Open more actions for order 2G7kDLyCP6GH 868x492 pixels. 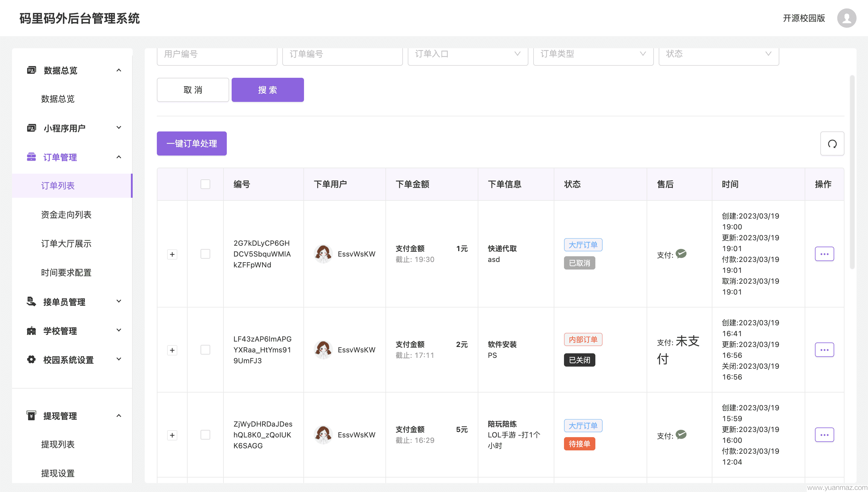824,254
